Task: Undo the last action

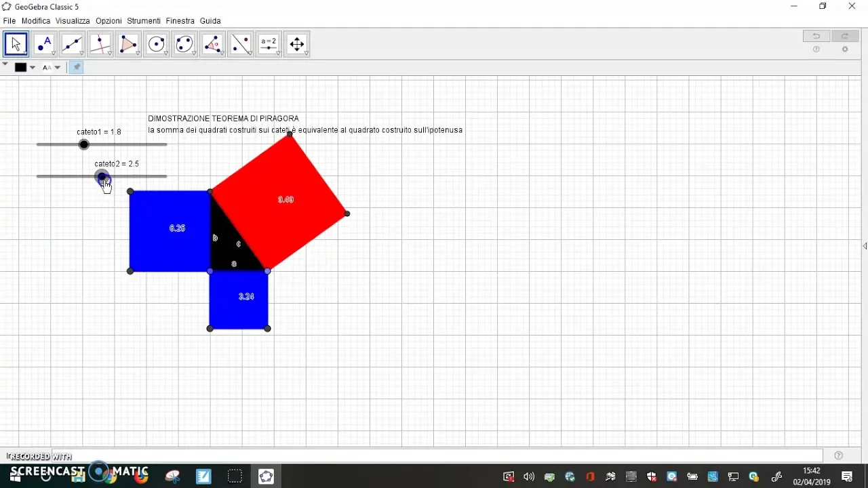Action: coord(816,36)
